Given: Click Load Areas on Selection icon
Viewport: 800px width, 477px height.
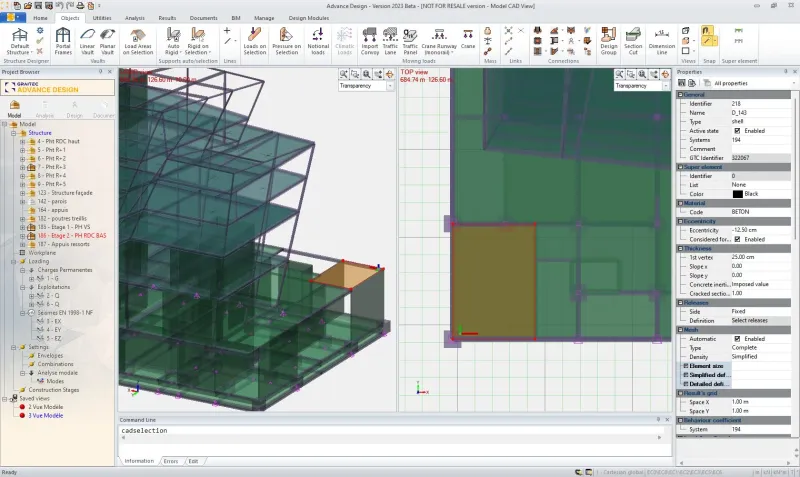Looking at the screenshot, I should point(138,41).
